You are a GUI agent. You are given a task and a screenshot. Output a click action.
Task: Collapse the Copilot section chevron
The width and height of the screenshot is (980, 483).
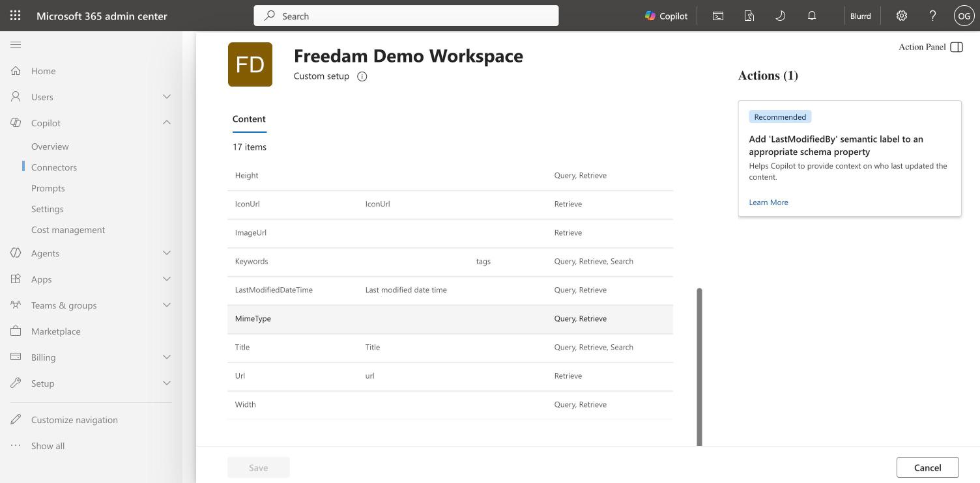pyautogui.click(x=167, y=122)
